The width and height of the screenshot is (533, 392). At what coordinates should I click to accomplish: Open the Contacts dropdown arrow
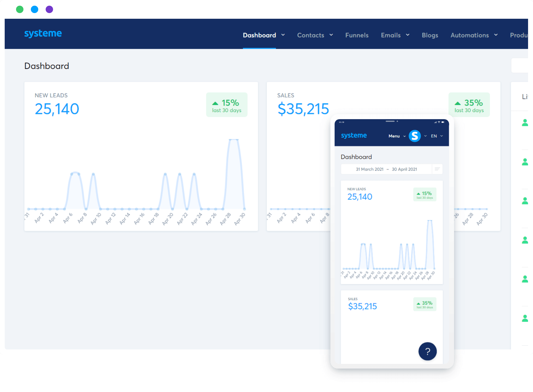[x=331, y=35]
